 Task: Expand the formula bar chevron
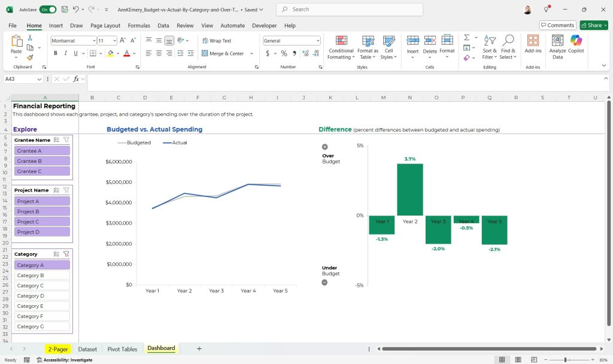(606, 78)
